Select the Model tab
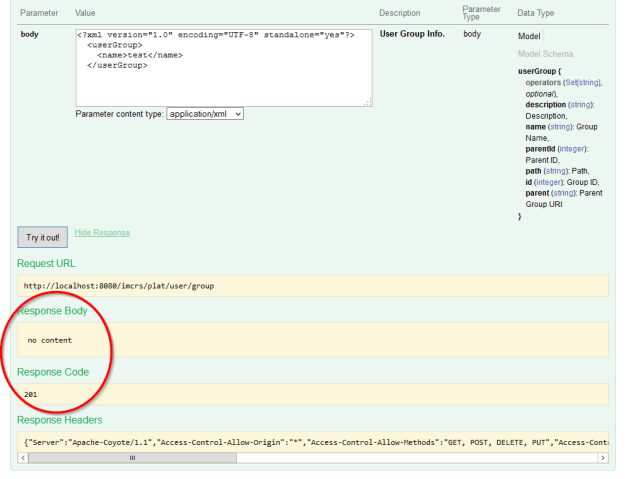This screenshot has width=640, height=479. [x=529, y=34]
